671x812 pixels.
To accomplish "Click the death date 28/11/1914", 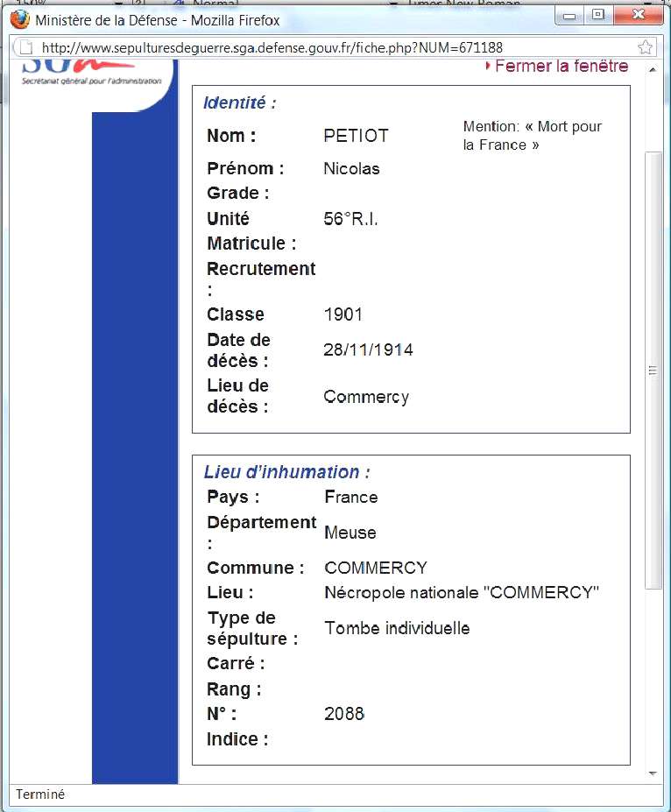I will tap(368, 350).
